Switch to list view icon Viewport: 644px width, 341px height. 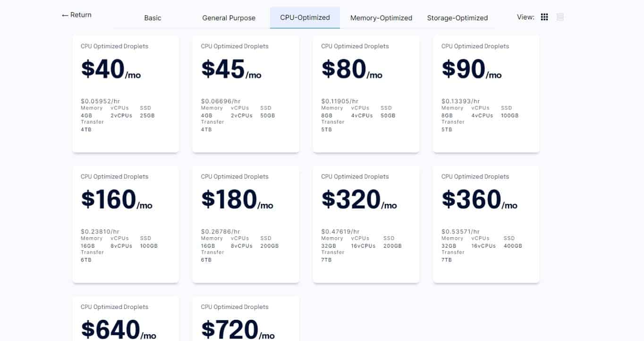pyautogui.click(x=560, y=17)
